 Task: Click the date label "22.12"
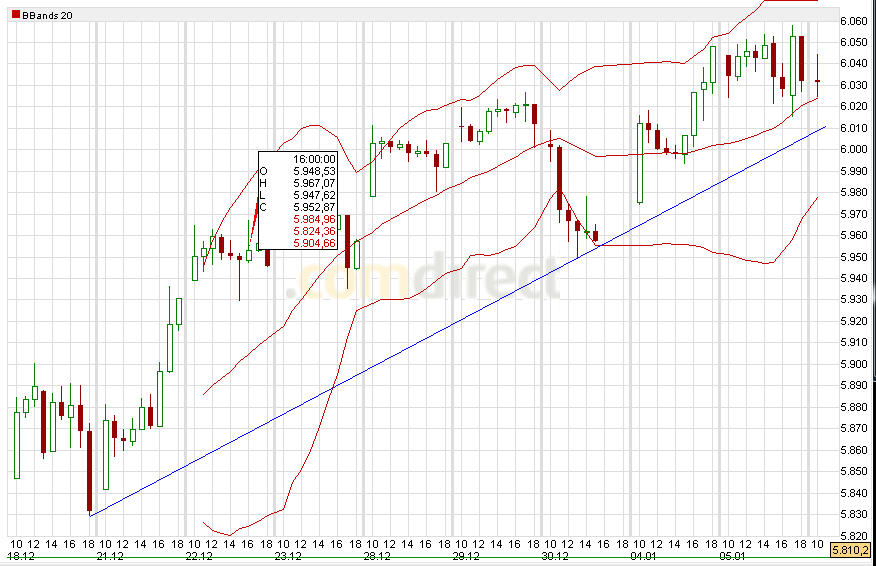click(x=199, y=557)
